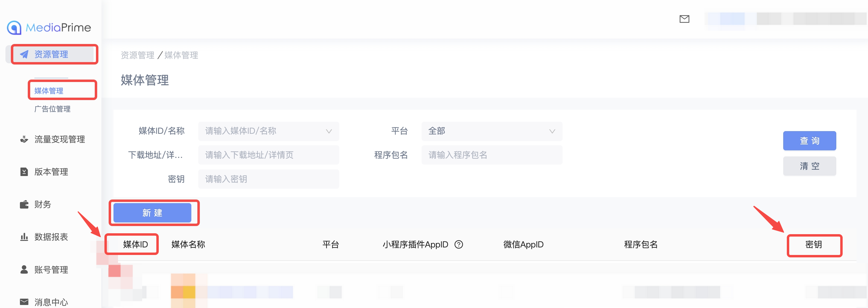
Task: Click the 程序包名 table column header
Action: click(x=640, y=244)
